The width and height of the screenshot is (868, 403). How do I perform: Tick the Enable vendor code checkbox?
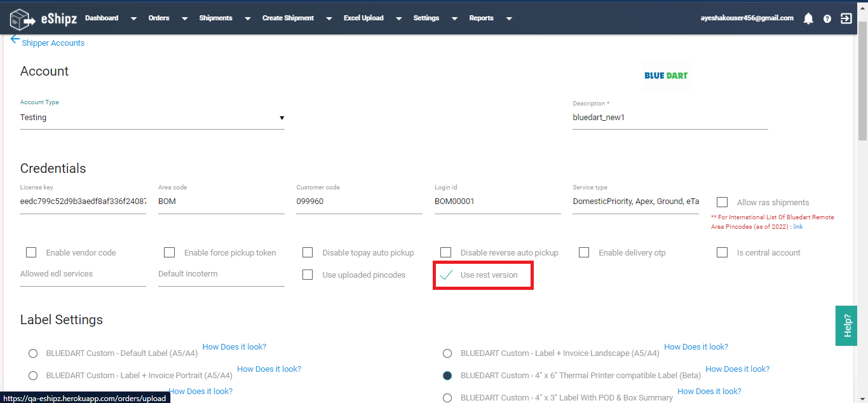[31, 252]
